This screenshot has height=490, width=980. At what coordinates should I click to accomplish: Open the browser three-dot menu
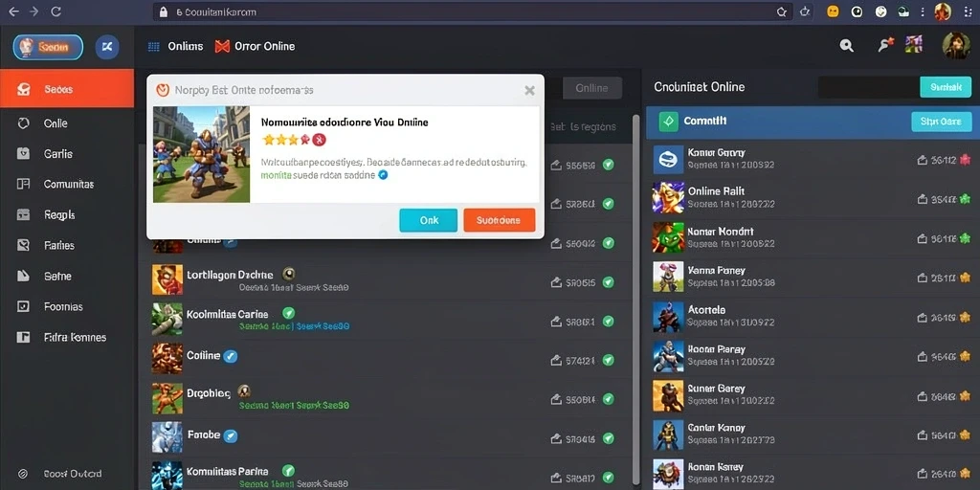click(x=923, y=11)
